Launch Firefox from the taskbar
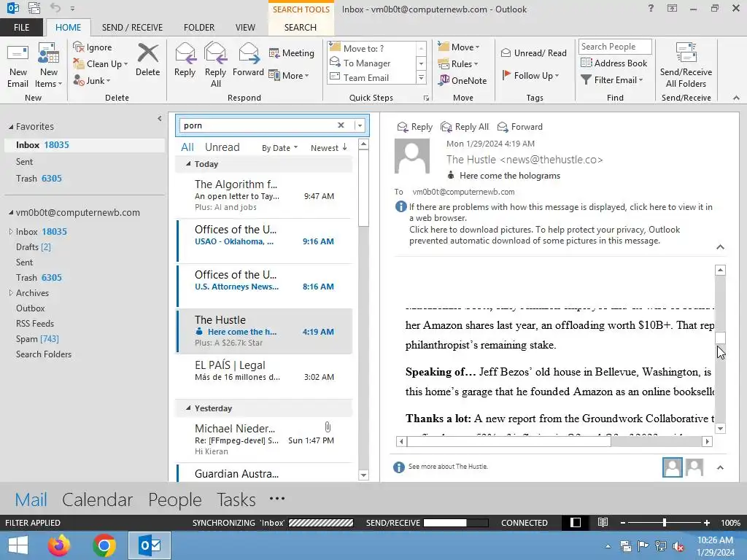This screenshot has height=560, width=747. click(x=58, y=545)
